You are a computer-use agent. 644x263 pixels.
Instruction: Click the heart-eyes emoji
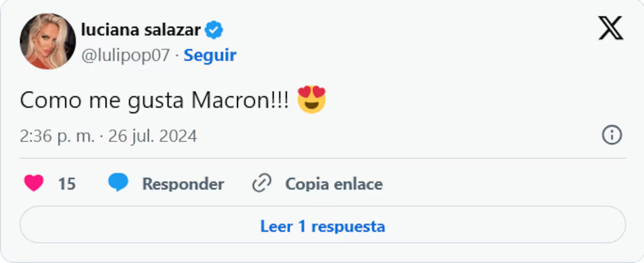tap(312, 99)
